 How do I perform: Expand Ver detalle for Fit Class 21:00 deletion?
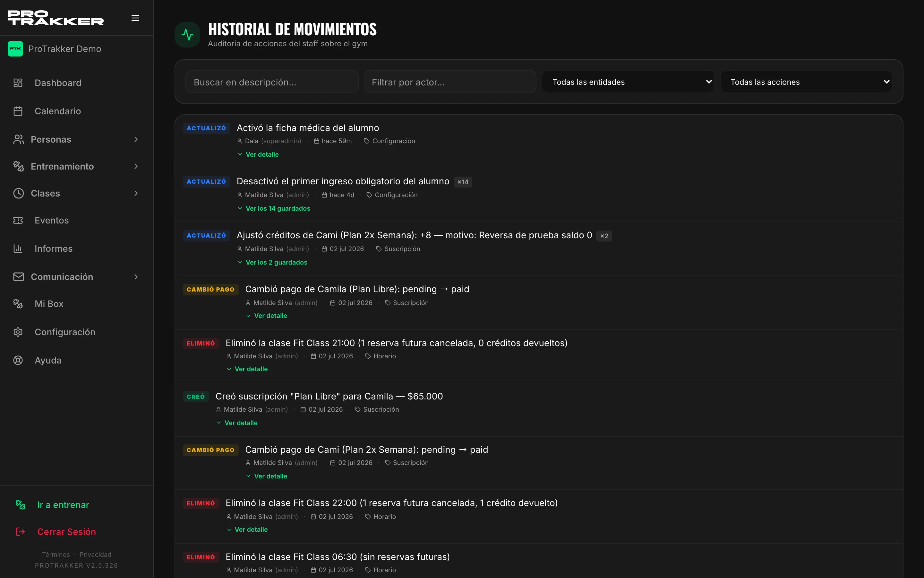[x=247, y=369]
